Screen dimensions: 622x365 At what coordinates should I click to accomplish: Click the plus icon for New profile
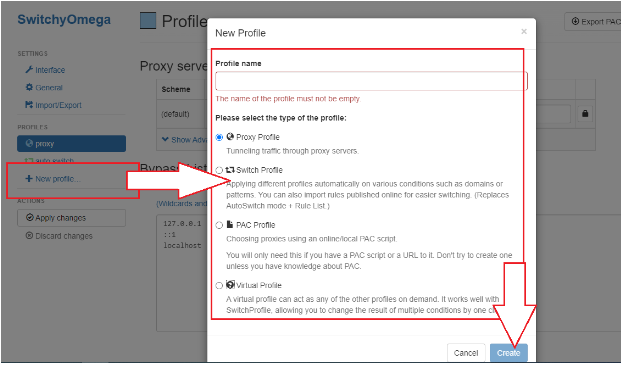click(29, 179)
